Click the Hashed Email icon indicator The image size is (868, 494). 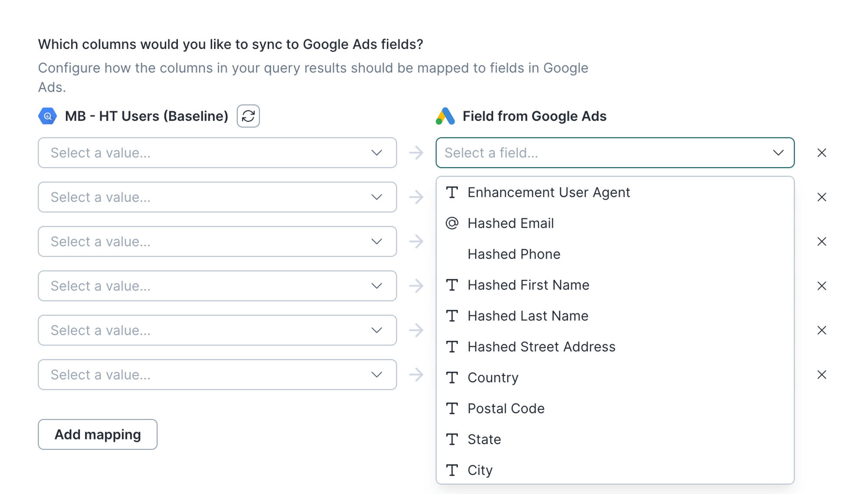(x=453, y=223)
